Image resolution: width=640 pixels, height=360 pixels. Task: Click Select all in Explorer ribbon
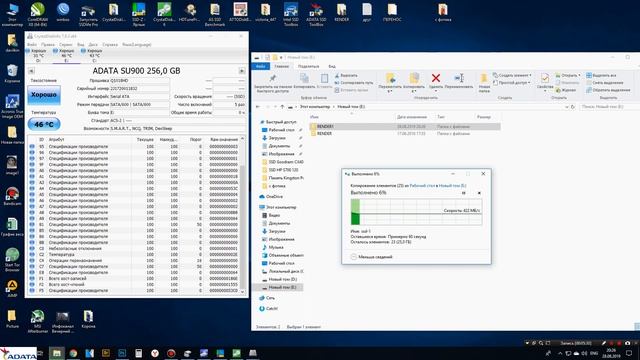click(x=601, y=76)
